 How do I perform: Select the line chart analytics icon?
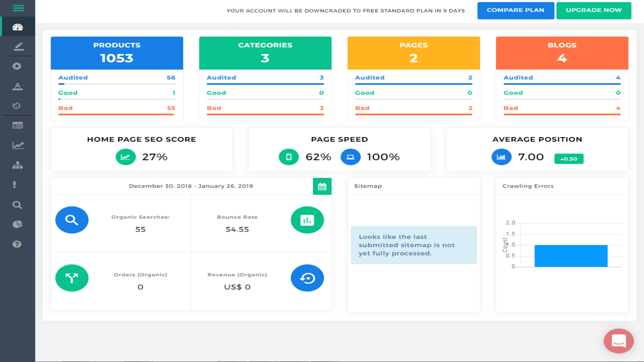[x=17, y=145]
